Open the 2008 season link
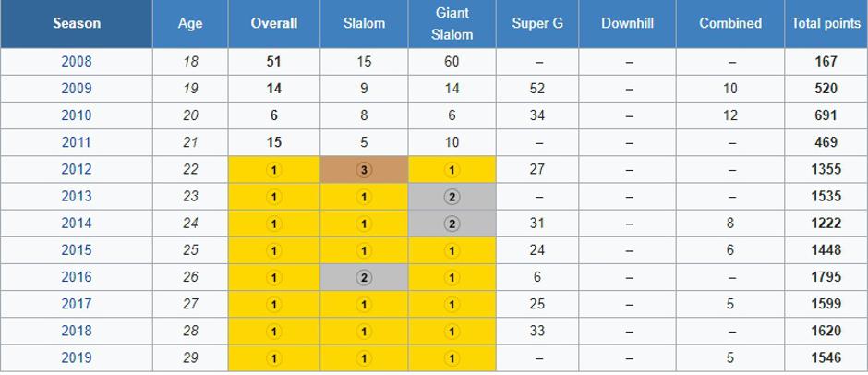The width and height of the screenshot is (868, 375). [76, 62]
